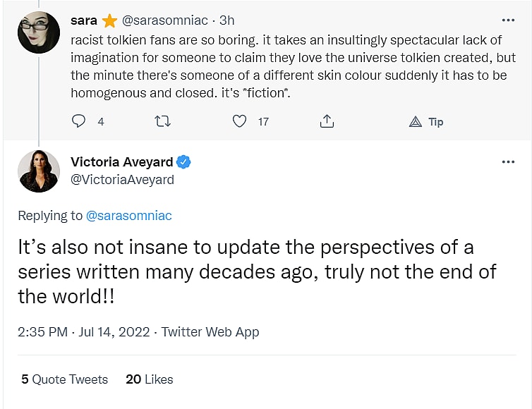Screen dimensions: 532x409
Task: Click the @VictoriaAveyard handle
Action: coord(122,180)
